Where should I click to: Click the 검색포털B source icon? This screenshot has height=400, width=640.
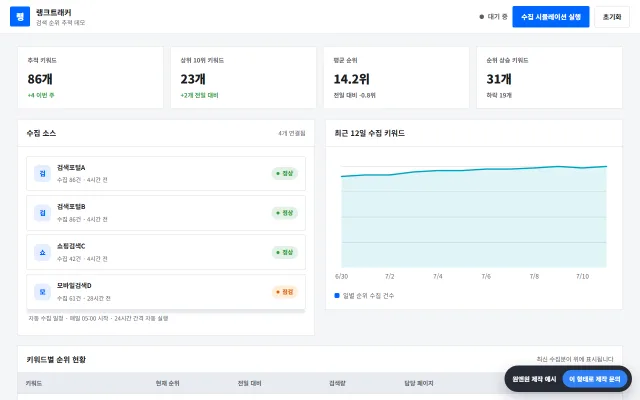pos(42,213)
